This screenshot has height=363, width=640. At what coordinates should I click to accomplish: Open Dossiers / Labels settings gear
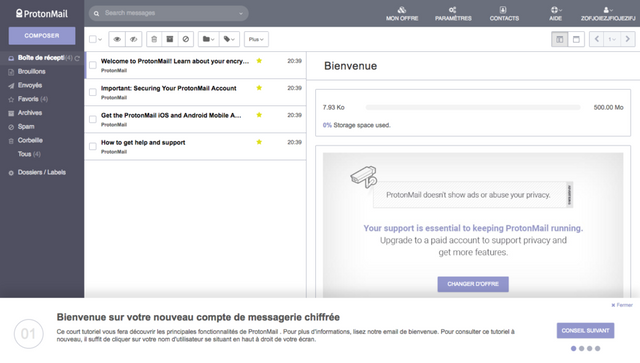pos(11,173)
